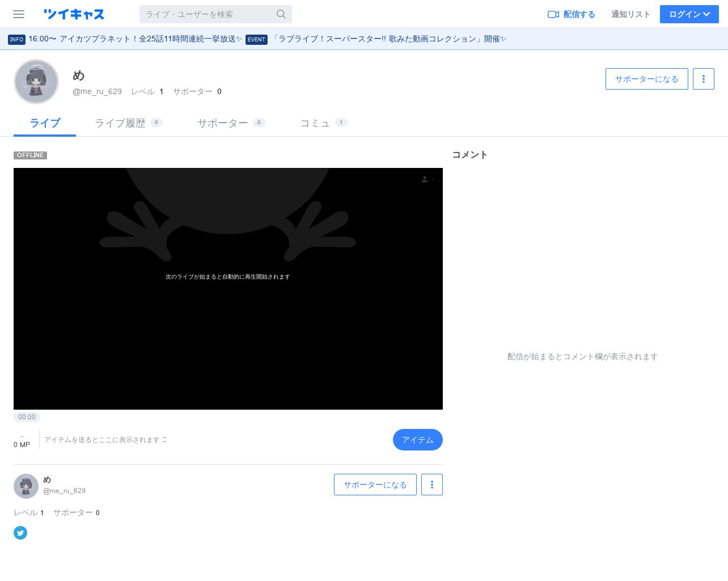Click the アイテムを送るとここに表示されます text
728x581 pixels.
pos(105,440)
